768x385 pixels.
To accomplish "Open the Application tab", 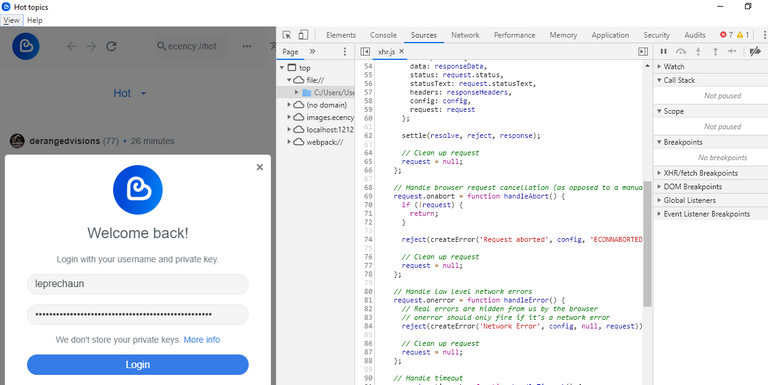I will click(610, 35).
